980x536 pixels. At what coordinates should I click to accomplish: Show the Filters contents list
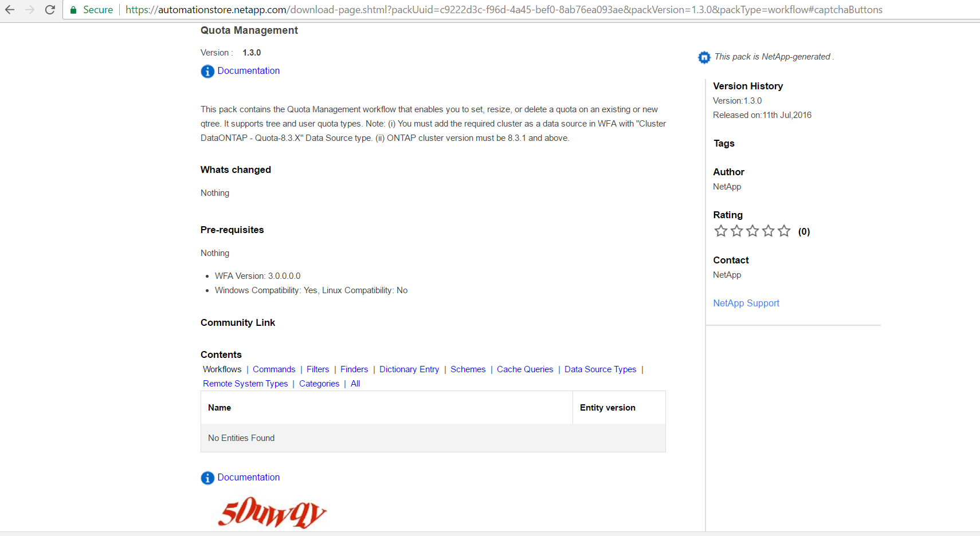(318, 369)
